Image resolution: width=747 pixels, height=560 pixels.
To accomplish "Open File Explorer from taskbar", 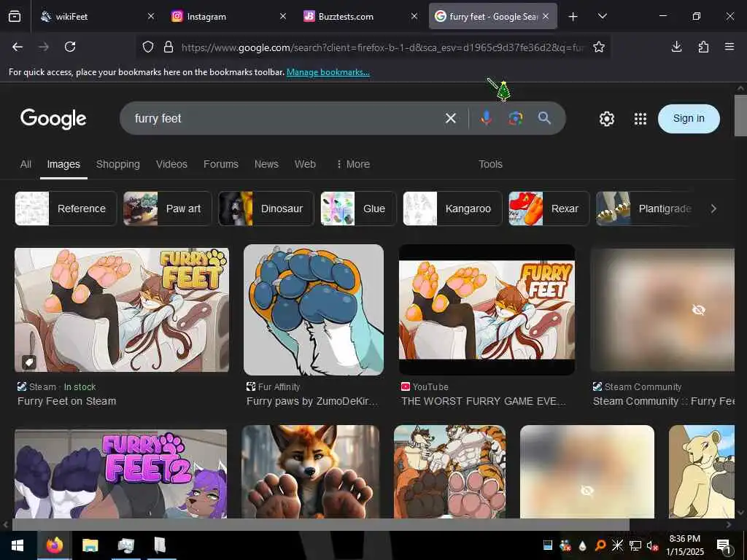I will pos(90,545).
